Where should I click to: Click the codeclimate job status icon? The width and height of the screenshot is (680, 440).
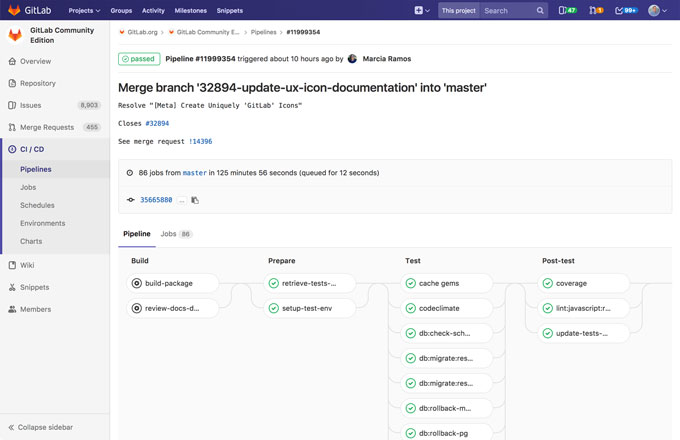point(411,308)
